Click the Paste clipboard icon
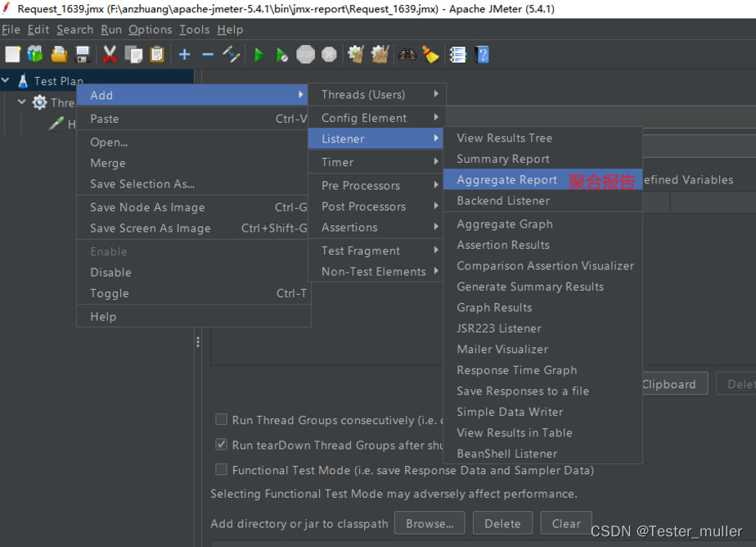 [157, 55]
